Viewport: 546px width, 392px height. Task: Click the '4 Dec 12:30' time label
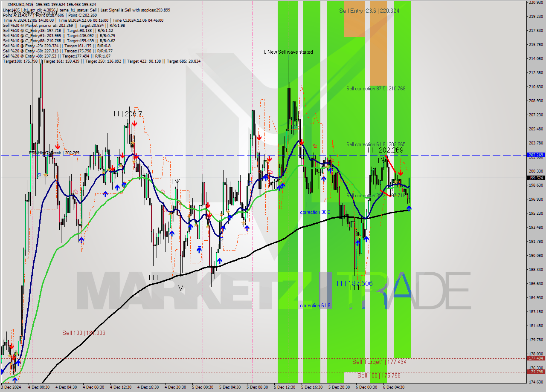coord(121,387)
